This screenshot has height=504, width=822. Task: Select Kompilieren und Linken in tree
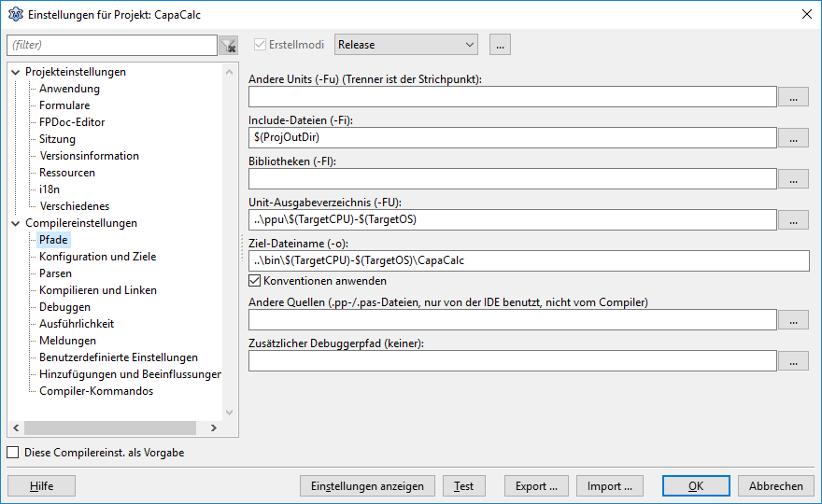click(x=97, y=290)
